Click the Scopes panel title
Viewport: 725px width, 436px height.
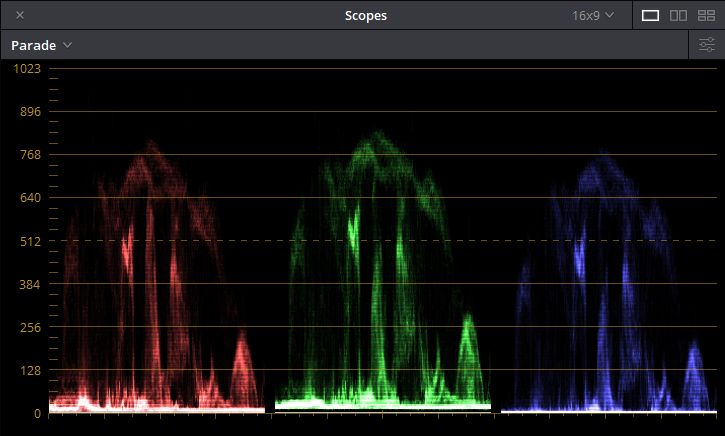click(x=366, y=15)
